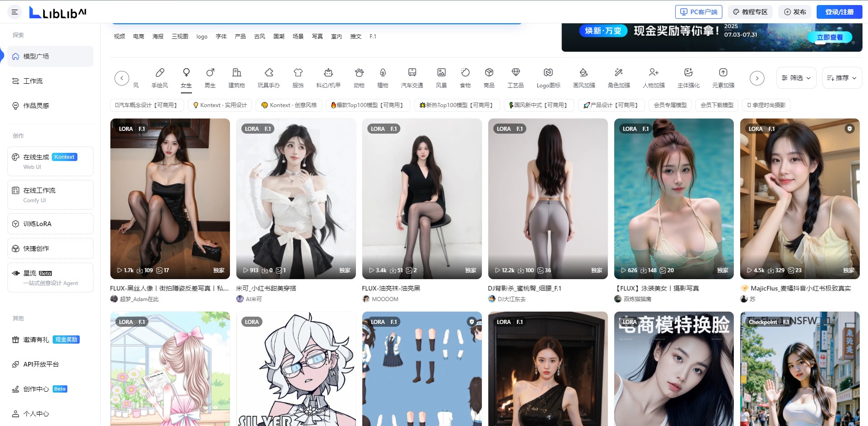Open the 推荐 sort dropdown
The width and height of the screenshot is (868, 426).
pos(841,78)
